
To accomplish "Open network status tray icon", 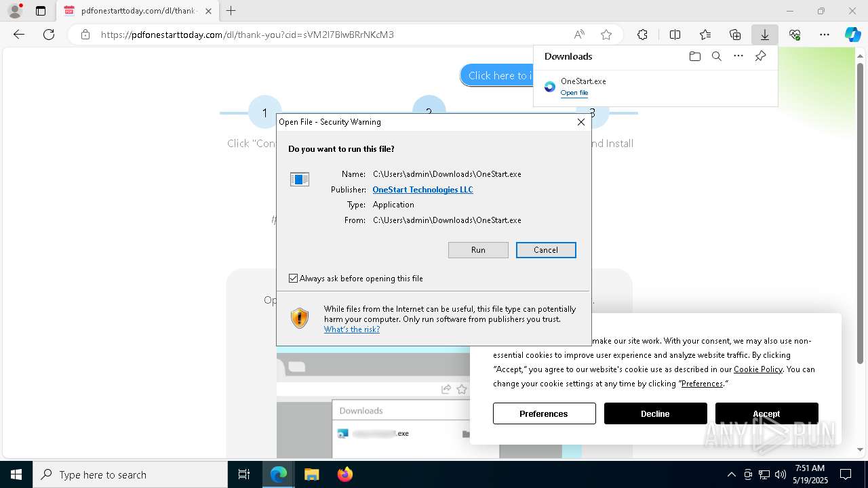I will point(764,474).
